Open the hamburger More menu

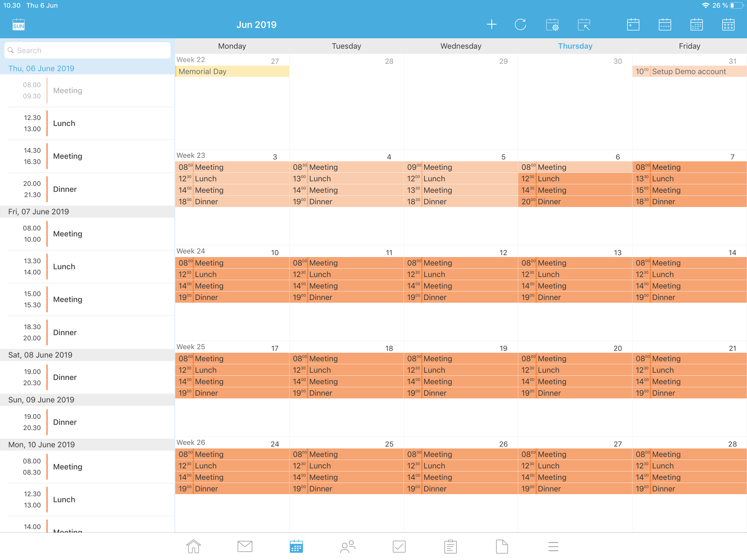coord(553,546)
